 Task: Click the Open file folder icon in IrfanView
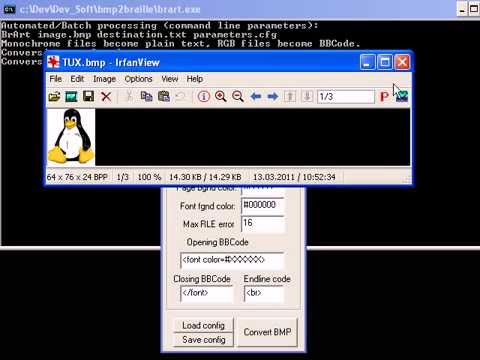(x=54, y=97)
